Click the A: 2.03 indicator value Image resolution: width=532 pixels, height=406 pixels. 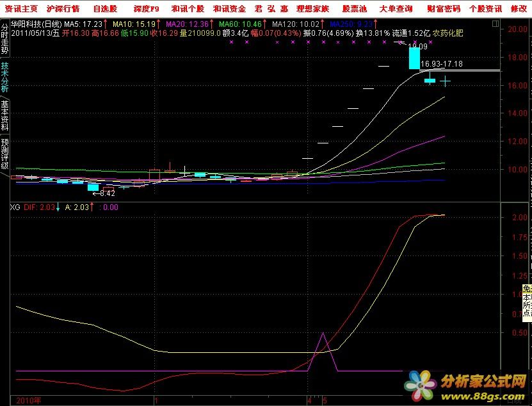(77, 207)
